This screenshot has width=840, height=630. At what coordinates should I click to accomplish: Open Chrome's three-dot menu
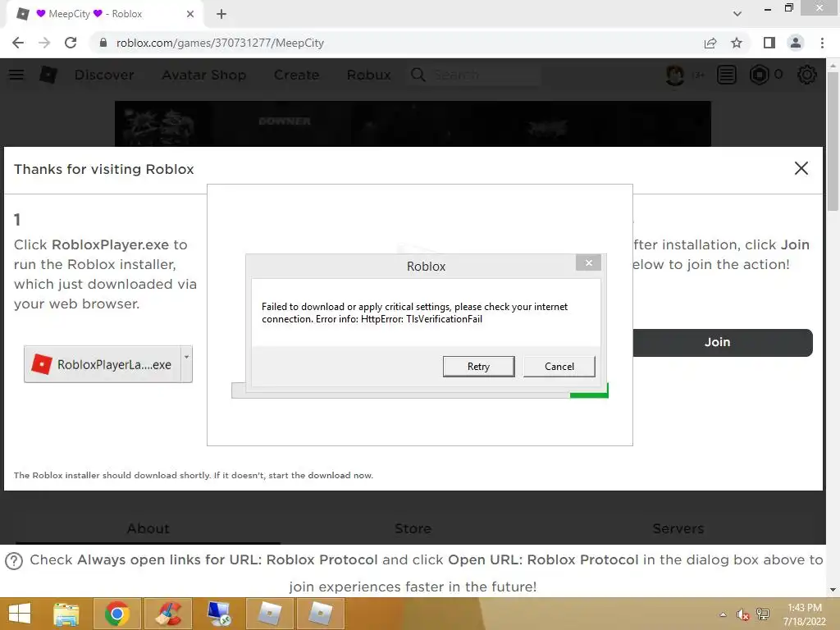[x=822, y=43]
